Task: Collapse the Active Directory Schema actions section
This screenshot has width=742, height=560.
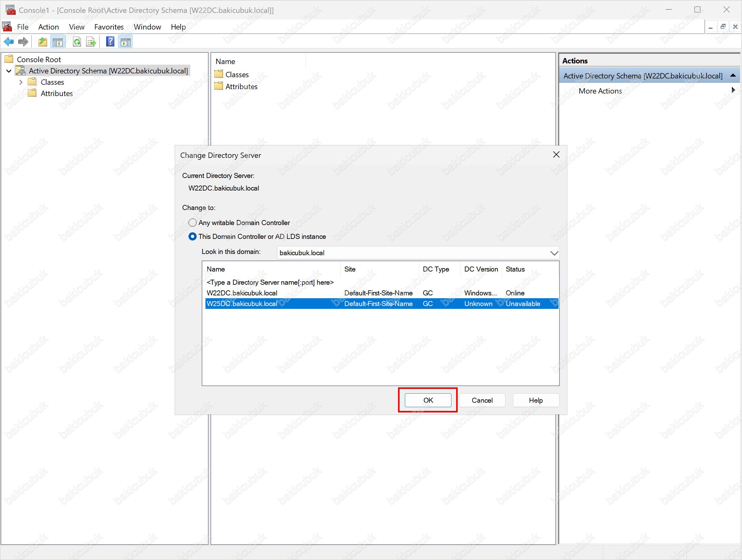Action: (733, 75)
